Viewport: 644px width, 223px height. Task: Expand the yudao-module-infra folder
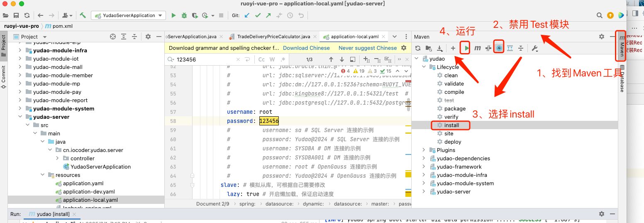coord(20,50)
